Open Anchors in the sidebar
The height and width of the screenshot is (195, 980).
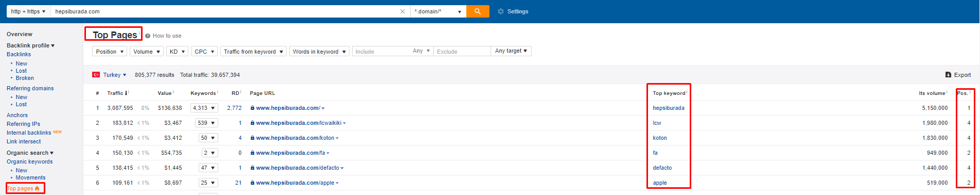17,115
